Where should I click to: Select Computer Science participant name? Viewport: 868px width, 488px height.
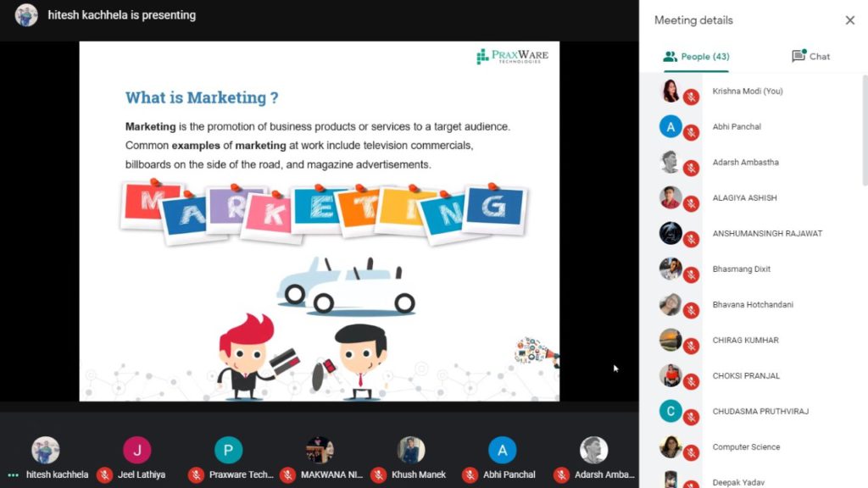(746, 446)
